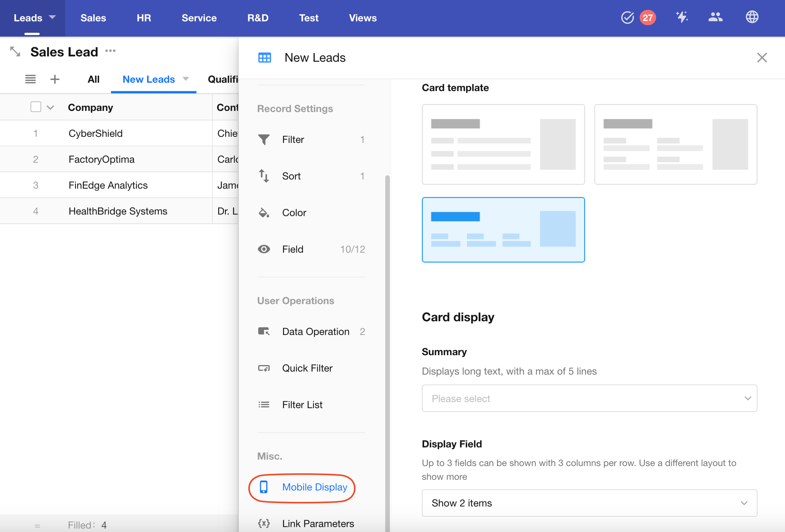785x532 pixels.
Task: Open the contacts people icon
Action: [715, 17]
